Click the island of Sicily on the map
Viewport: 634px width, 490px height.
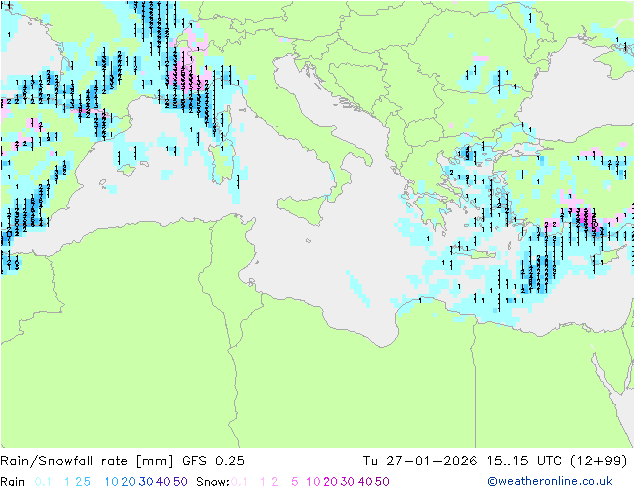coord(303,208)
